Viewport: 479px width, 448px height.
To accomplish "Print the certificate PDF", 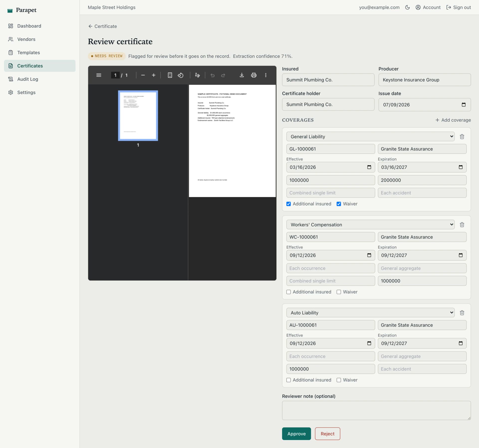I will (x=254, y=75).
